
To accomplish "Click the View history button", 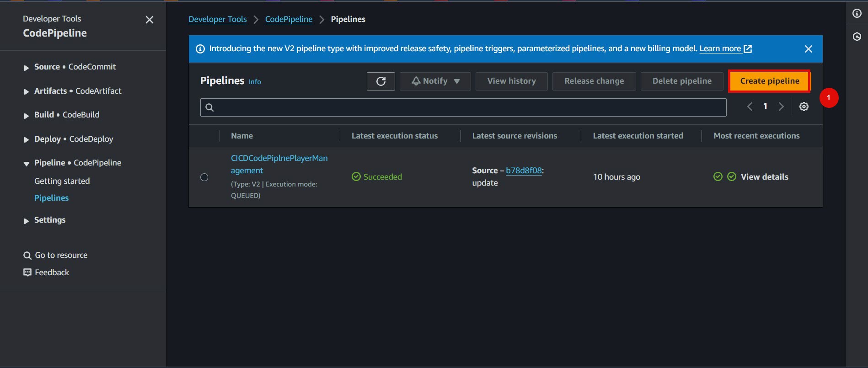I will [x=511, y=81].
